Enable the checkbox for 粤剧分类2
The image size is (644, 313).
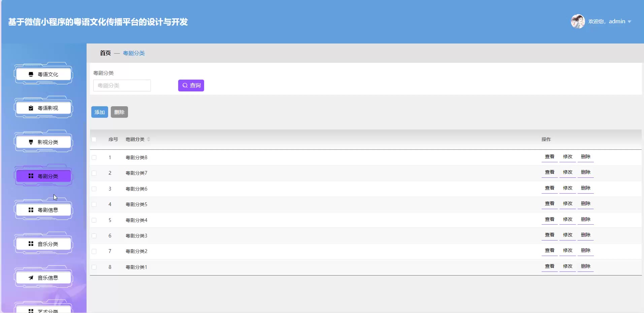(x=94, y=251)
